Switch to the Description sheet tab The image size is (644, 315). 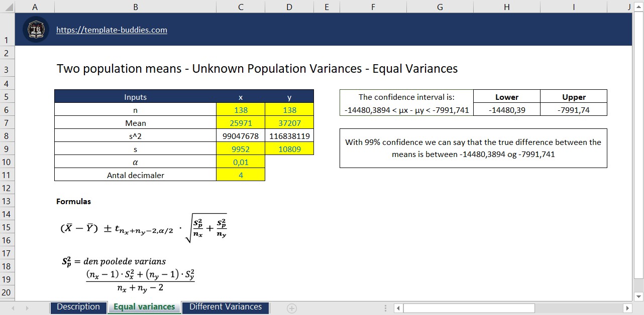[x=78, y=306]
